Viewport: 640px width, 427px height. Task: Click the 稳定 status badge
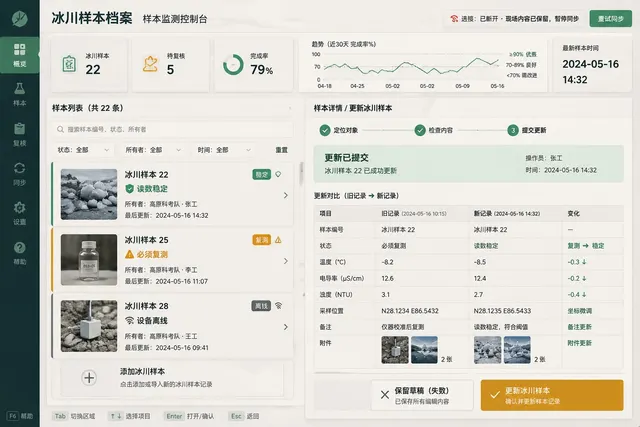(262, 174)
